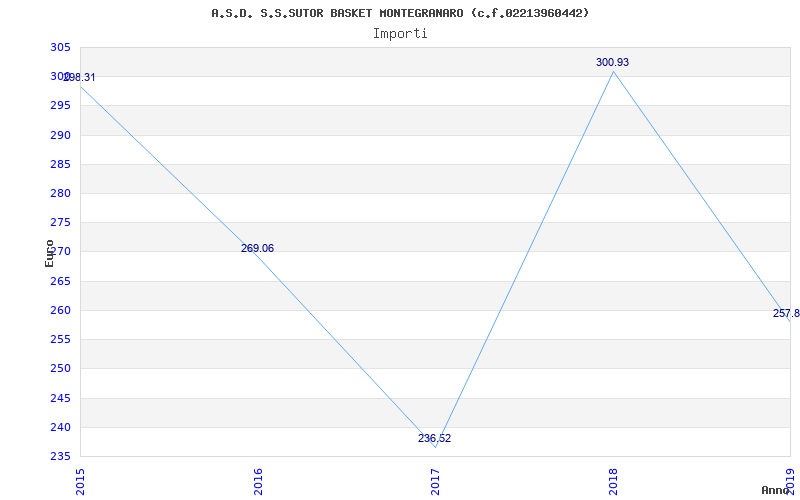Click the 305 y-axis tick label
Image resolution: width=800 pixels, height=500 pixels.
60,47
